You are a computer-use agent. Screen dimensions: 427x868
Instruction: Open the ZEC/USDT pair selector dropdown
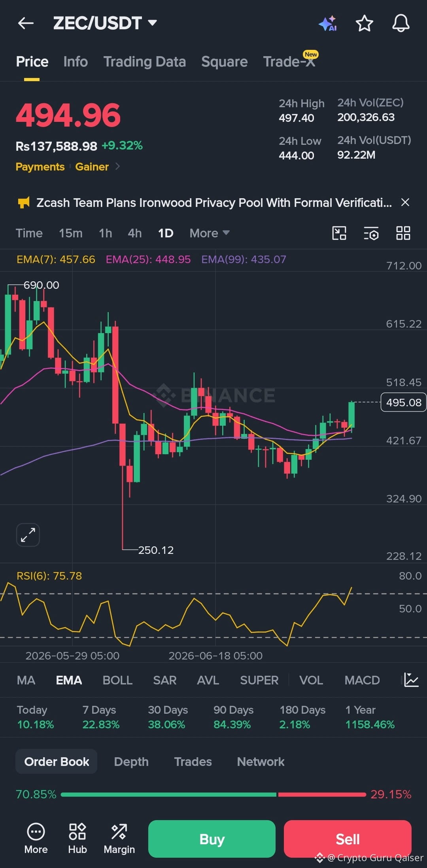click(105, 23)
